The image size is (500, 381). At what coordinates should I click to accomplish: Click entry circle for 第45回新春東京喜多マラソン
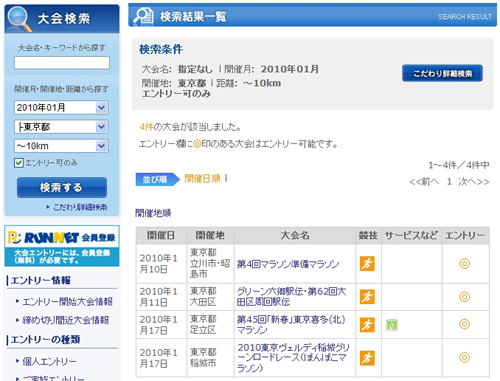[464, 324]
